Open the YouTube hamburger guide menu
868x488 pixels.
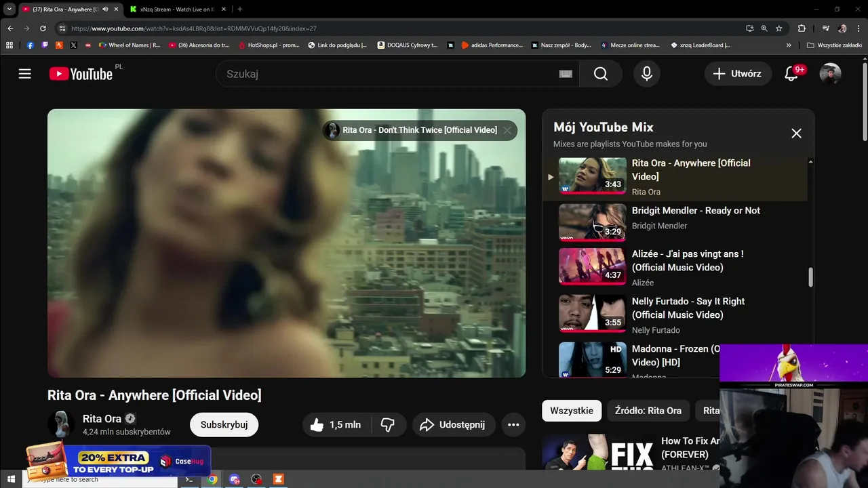(x=25, y=74)
